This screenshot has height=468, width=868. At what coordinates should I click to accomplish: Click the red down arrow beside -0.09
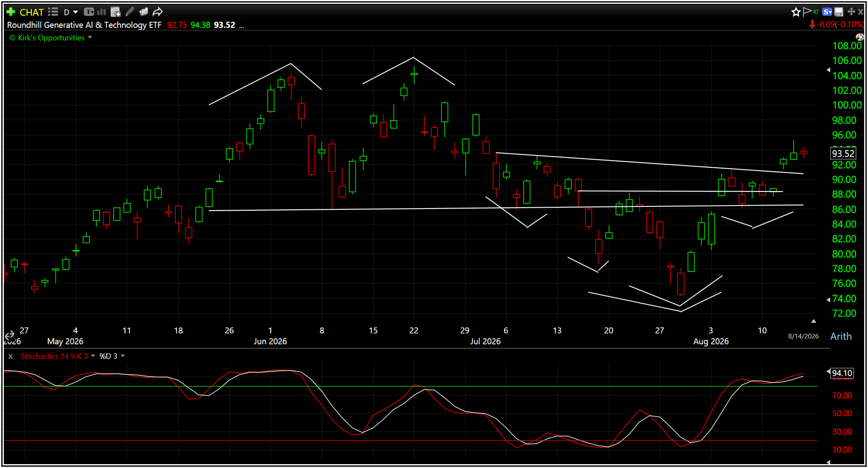812,25
